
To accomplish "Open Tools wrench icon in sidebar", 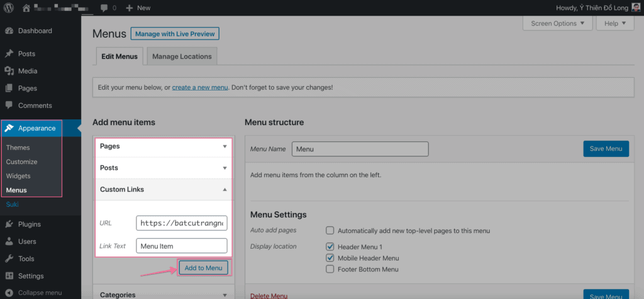I will coord(9,259).
